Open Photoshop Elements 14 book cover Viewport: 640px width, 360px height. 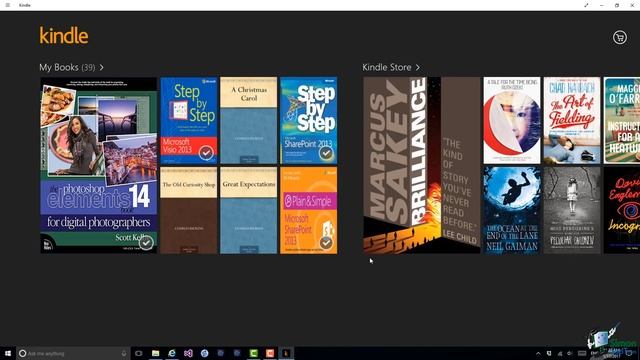pyautogui.click(x=99, y=165)
